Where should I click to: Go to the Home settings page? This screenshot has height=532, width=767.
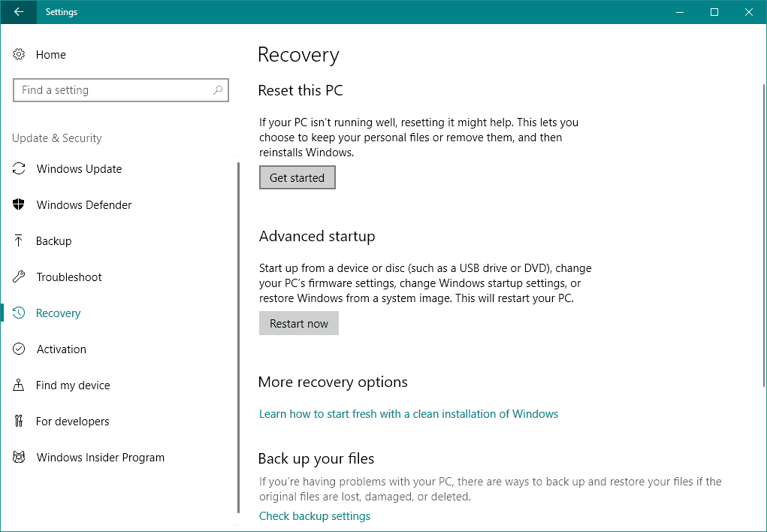pyautogui.click(x=51, y=54)
